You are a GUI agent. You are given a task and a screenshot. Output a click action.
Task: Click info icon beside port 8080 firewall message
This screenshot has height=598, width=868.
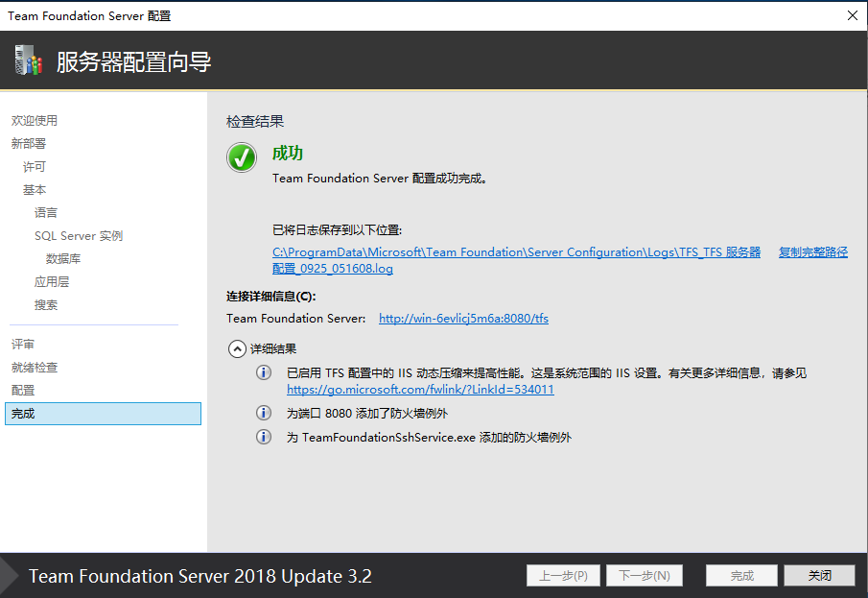pyautogui.click(x=264, y=413)
